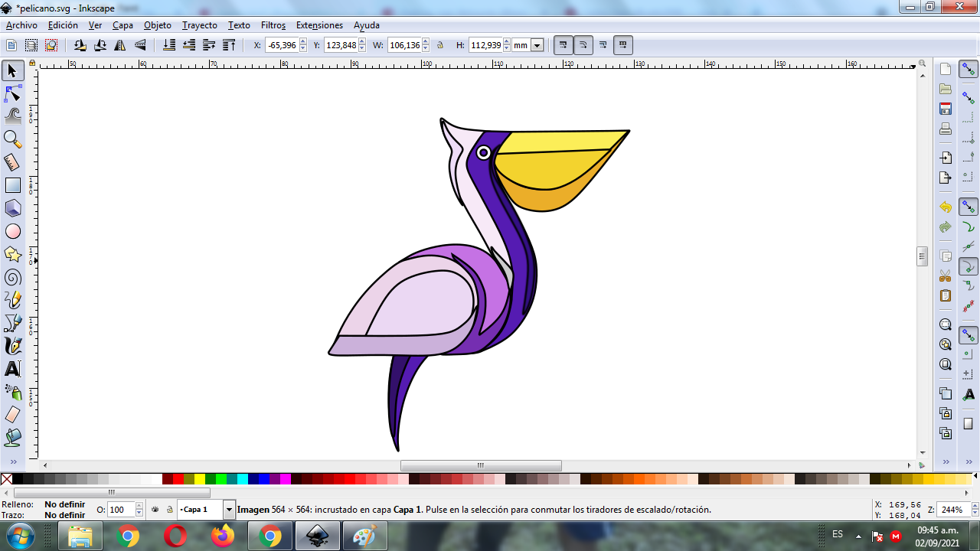Viewport: 980px width, 551px height.
Task: Open Firefox from the taskbar
Action: pyautogui.click(x=223, y=536)
